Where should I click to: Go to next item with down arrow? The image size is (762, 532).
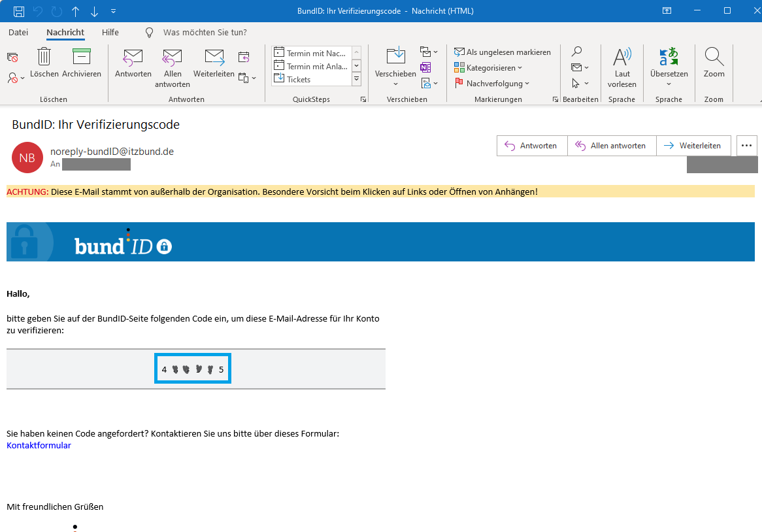point(94,11)
